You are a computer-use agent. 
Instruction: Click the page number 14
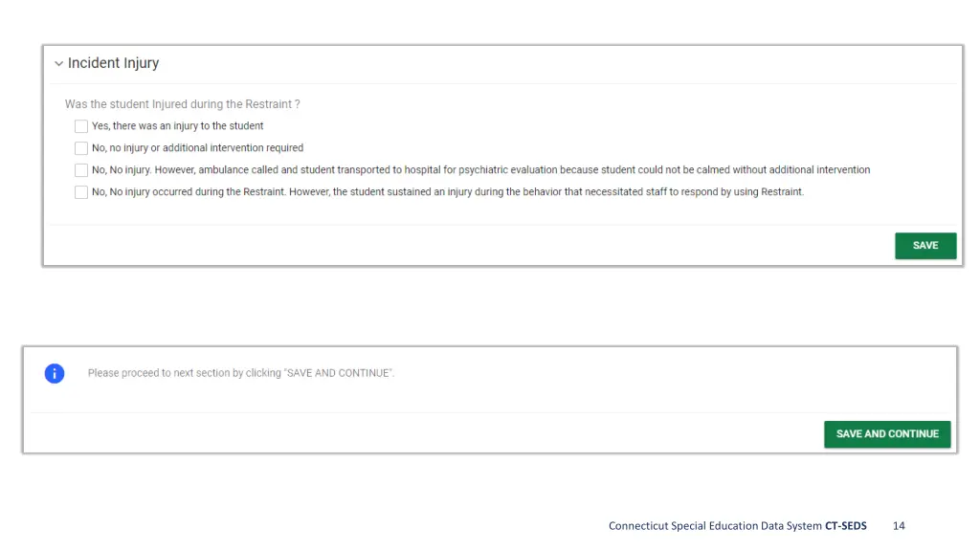[899, 525]
